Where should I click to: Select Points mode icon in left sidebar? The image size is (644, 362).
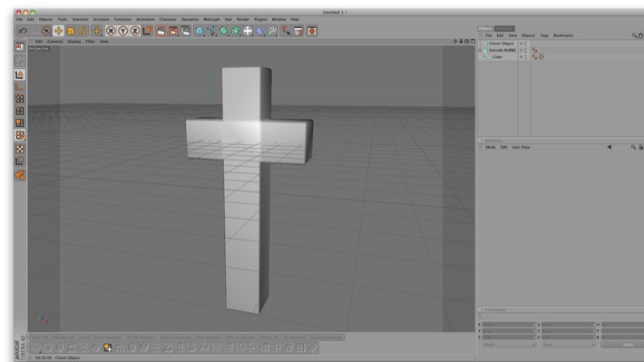point(19,99)
